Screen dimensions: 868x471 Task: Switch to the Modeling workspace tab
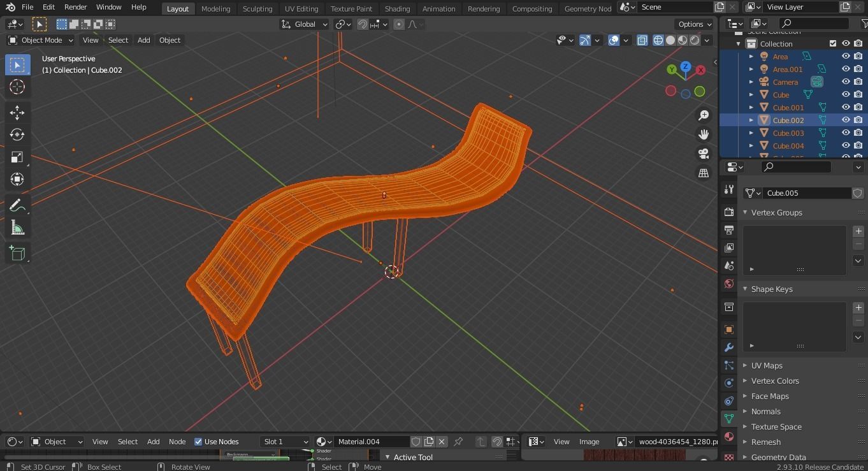point(215,8)
